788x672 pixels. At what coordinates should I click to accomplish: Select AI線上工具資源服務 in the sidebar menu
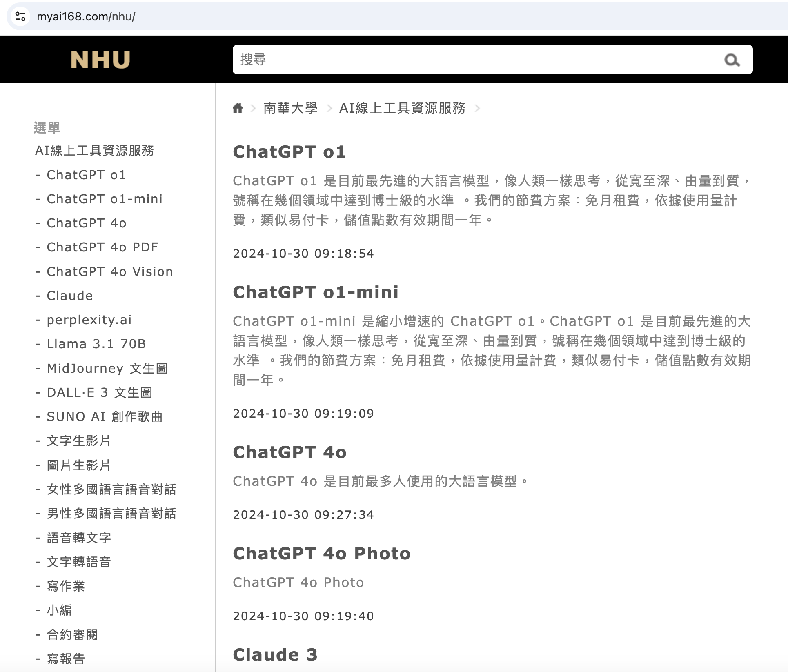tap(94, 150)
